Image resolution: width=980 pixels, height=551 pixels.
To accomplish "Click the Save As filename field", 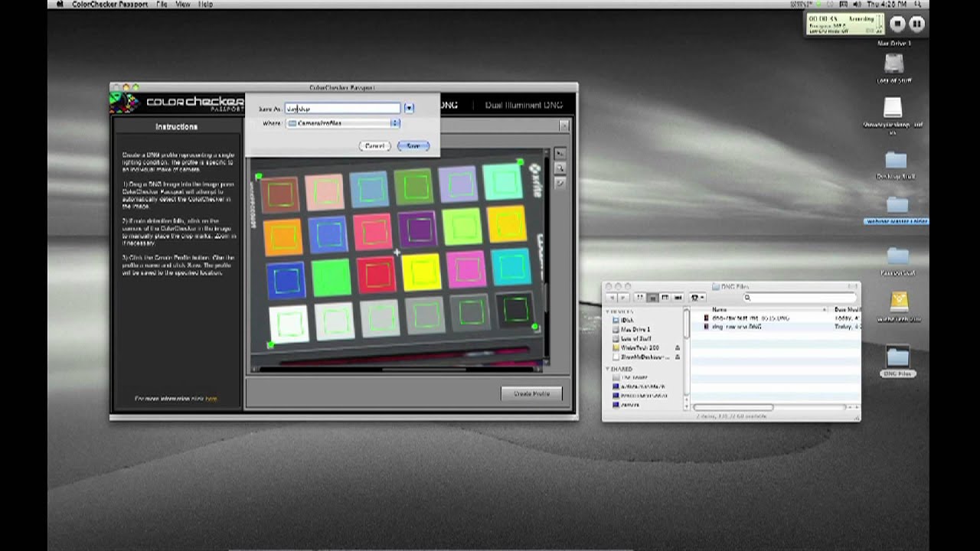I will tap(342, 109).
